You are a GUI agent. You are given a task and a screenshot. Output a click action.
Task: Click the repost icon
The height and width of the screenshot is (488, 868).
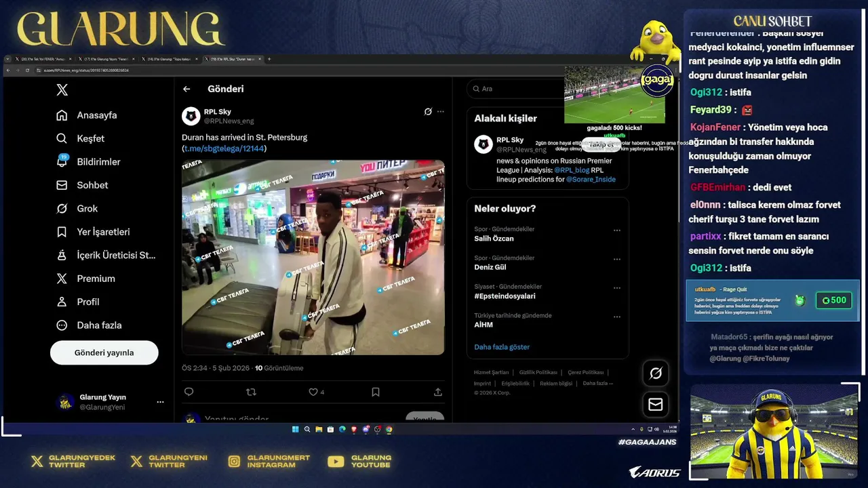251,392
